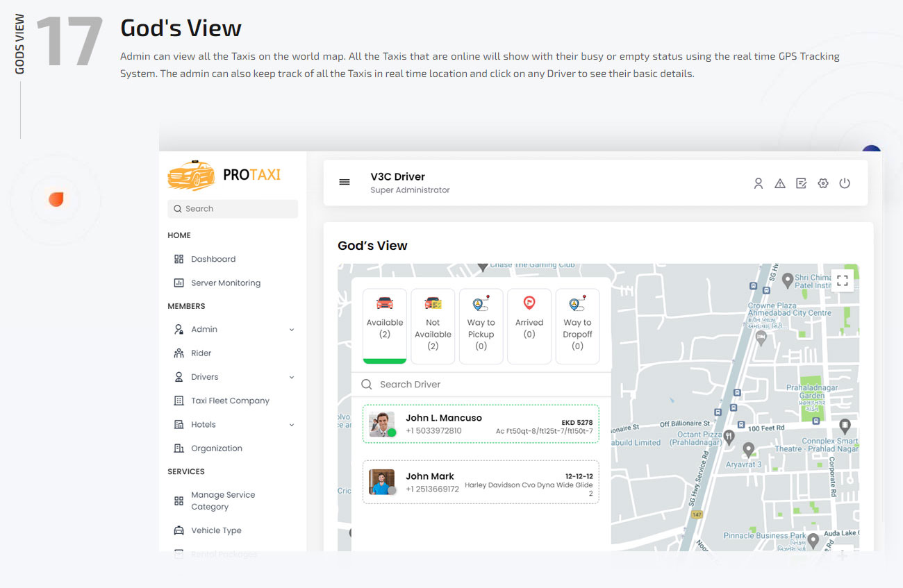Screen dimensions: 903x588
Task: Open the Not Available taxis filter
Action: coord(432,326)
